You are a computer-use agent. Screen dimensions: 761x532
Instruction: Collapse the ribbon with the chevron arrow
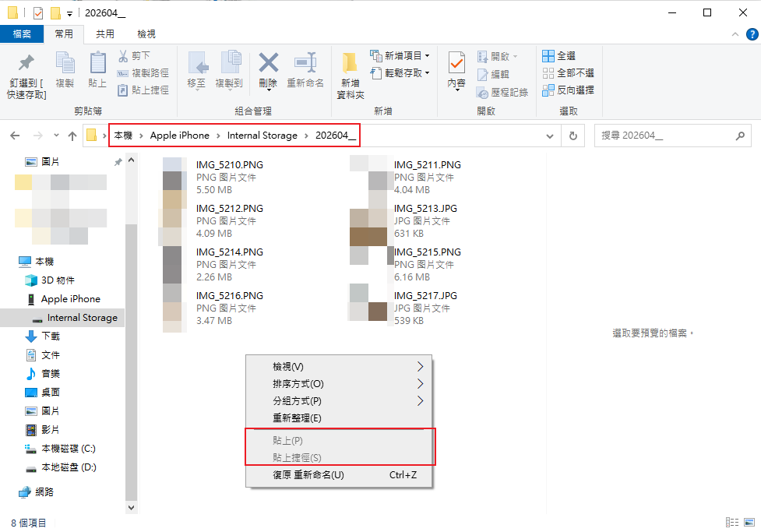point(735,34)
